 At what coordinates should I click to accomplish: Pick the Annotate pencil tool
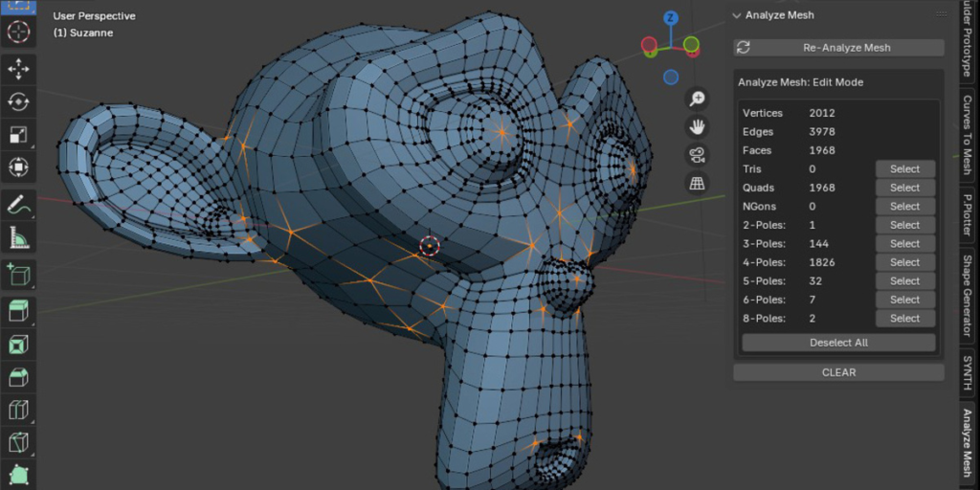18,205
